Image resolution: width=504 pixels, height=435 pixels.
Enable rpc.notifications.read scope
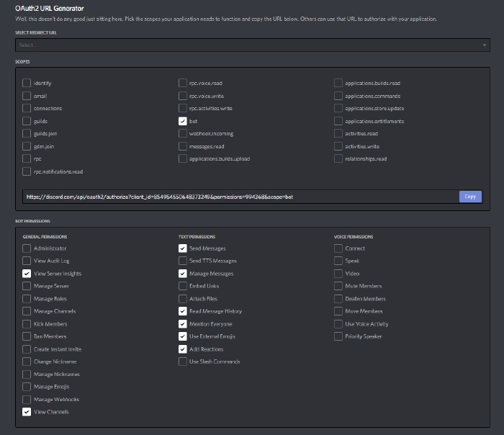[x=27, y=171]
